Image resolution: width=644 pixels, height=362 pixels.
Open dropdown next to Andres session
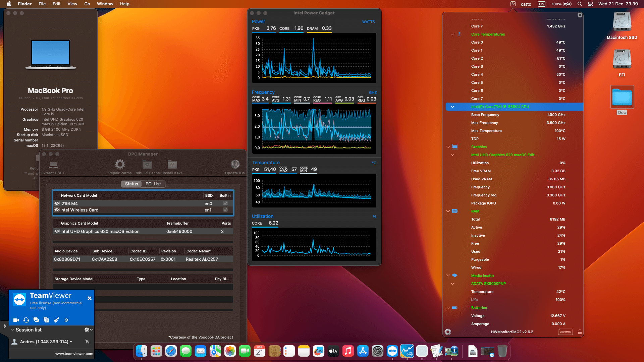pyautogui.click(x=71, y=342)
